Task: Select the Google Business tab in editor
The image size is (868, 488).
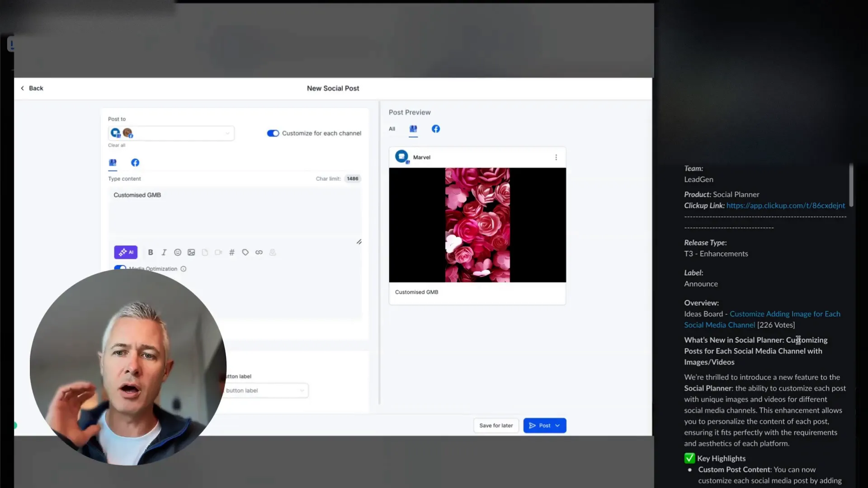Action: [x=113, y=163]
